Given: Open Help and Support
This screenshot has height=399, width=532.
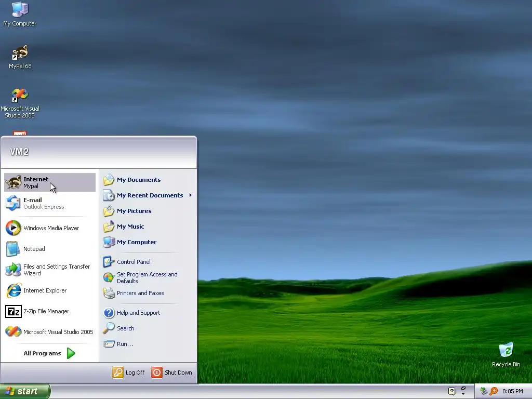Looking at the screenshot, I should pos(148,313).
